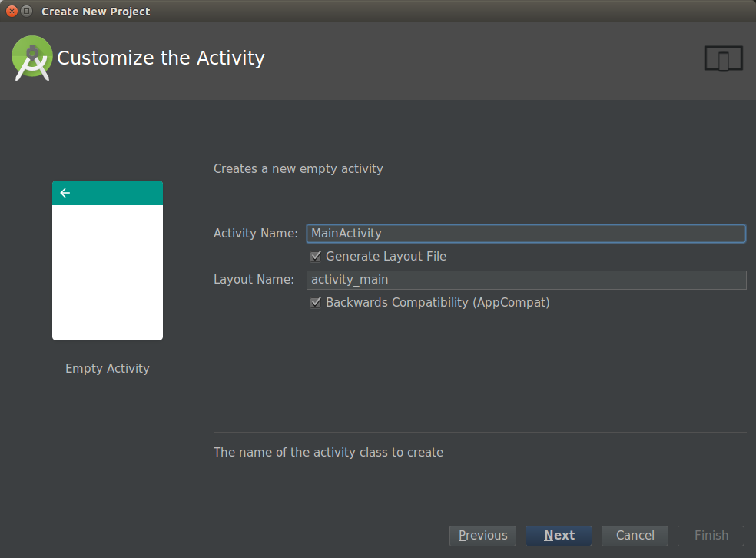Minimize the Create New Project dialog

(x=27, y=11)
